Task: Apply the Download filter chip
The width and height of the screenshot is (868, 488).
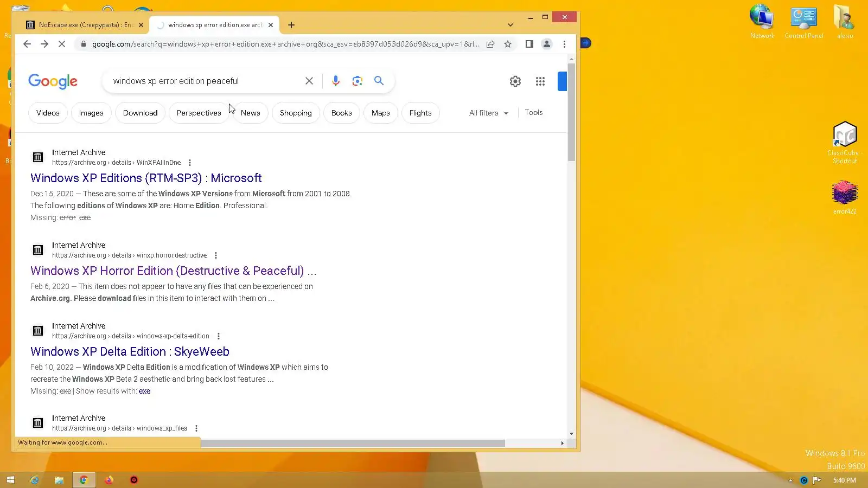Action: pos(140,113)
